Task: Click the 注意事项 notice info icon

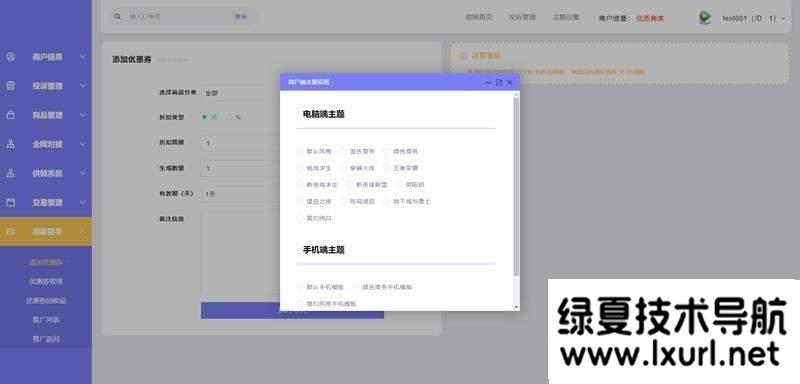Action: [x=463, y=56]
